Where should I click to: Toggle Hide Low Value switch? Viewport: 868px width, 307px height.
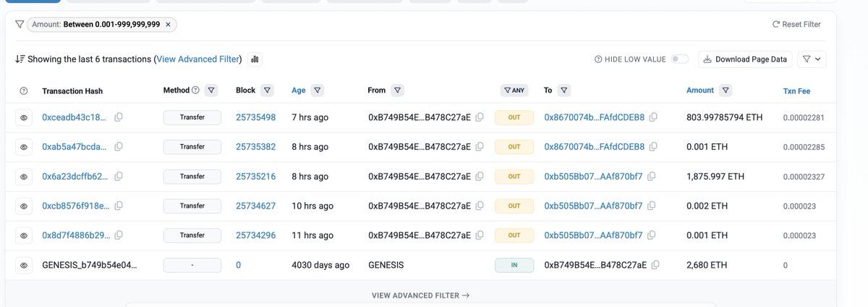679,59
